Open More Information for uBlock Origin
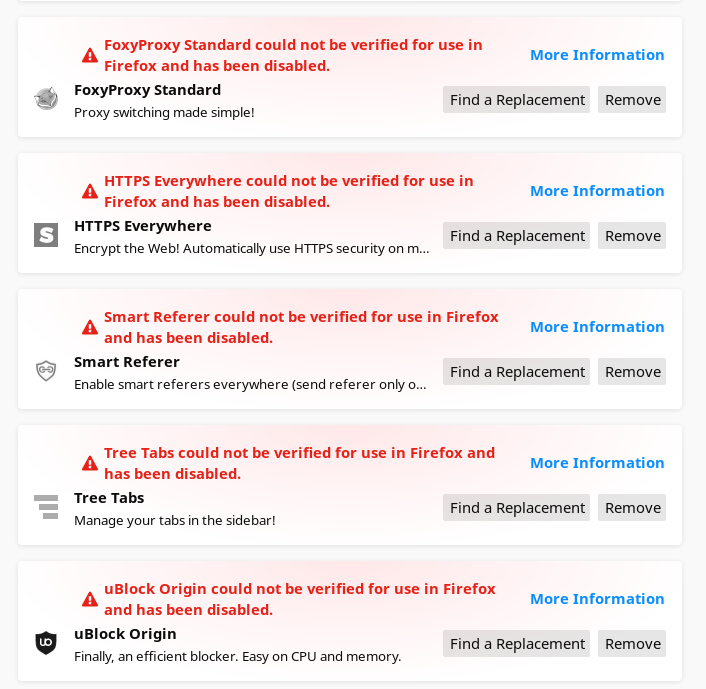Image resolution: width=706 pixels, height=689 pixels. [597, 599]
